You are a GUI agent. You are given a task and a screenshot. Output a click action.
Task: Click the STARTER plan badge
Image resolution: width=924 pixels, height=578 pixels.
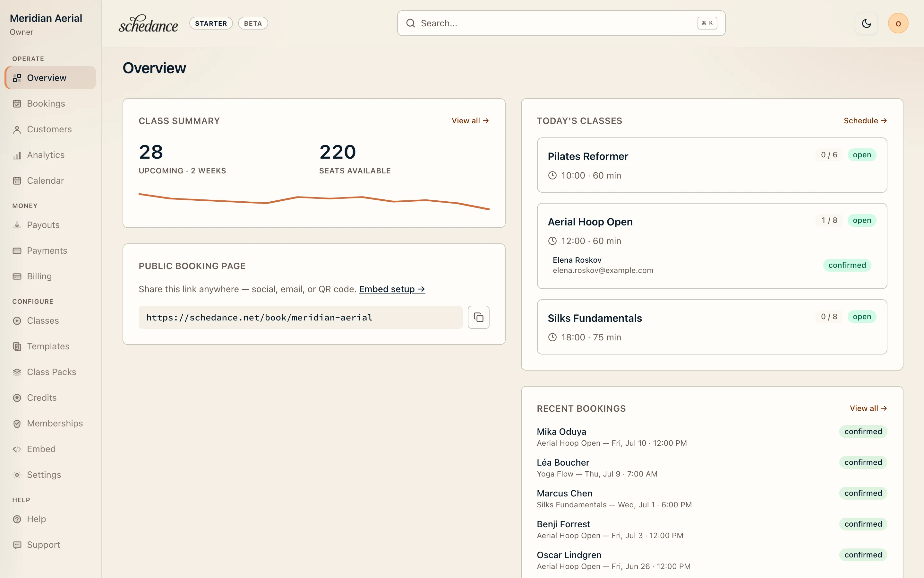211,23
